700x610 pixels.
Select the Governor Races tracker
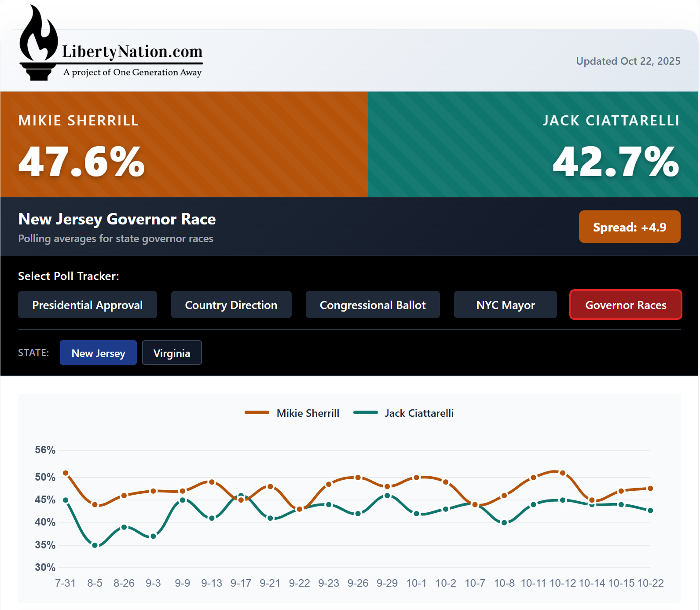coord(625,305)
